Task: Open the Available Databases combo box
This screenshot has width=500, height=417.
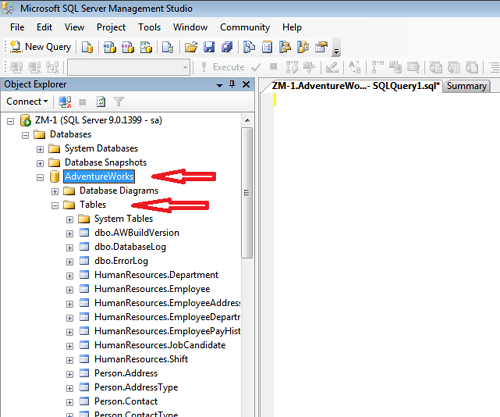Action: click(129, 67)
